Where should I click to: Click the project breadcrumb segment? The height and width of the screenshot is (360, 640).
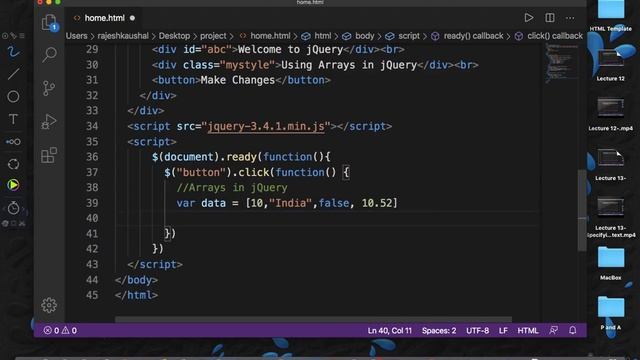click(x=213, y=36)
